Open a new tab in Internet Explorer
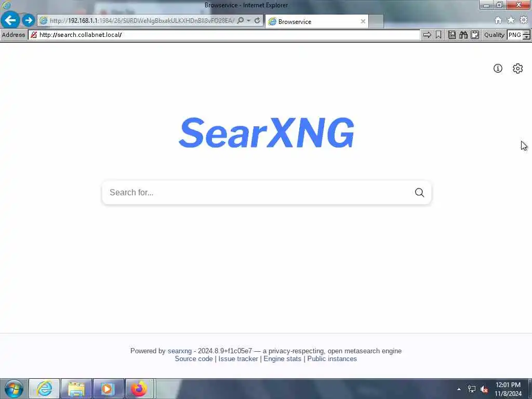Viewport: 532px width, 399px height. click(376, 21)
